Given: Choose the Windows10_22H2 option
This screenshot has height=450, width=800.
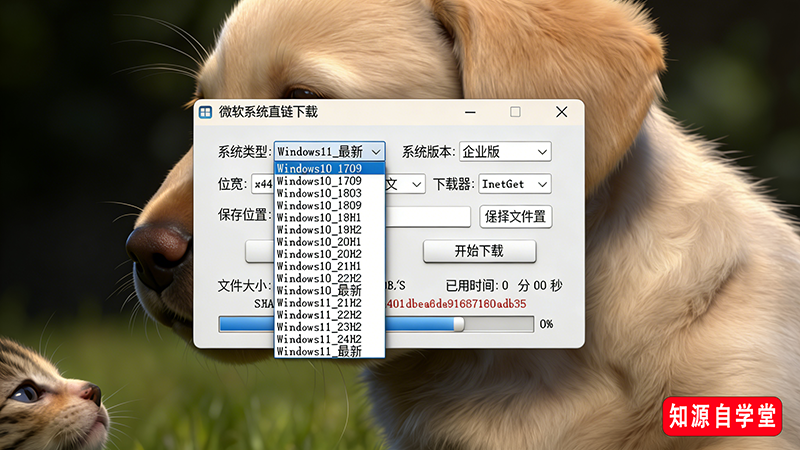Looking at the screenshot, I should click(x=330, y=279).
